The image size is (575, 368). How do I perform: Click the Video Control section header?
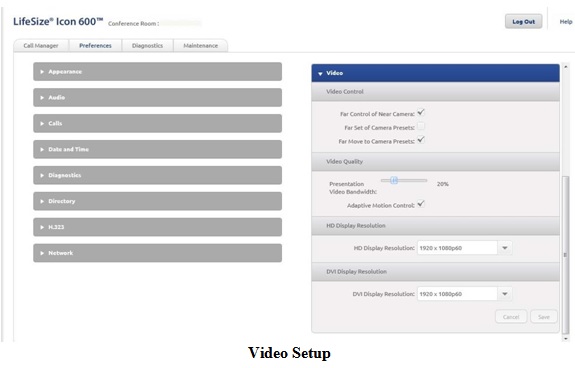[x=435, y=92]
